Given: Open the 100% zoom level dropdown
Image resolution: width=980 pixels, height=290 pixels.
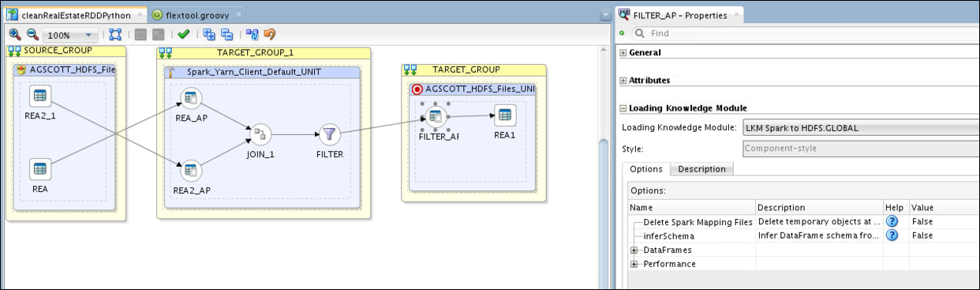Looking at the screenshot, I should point(70,36).
